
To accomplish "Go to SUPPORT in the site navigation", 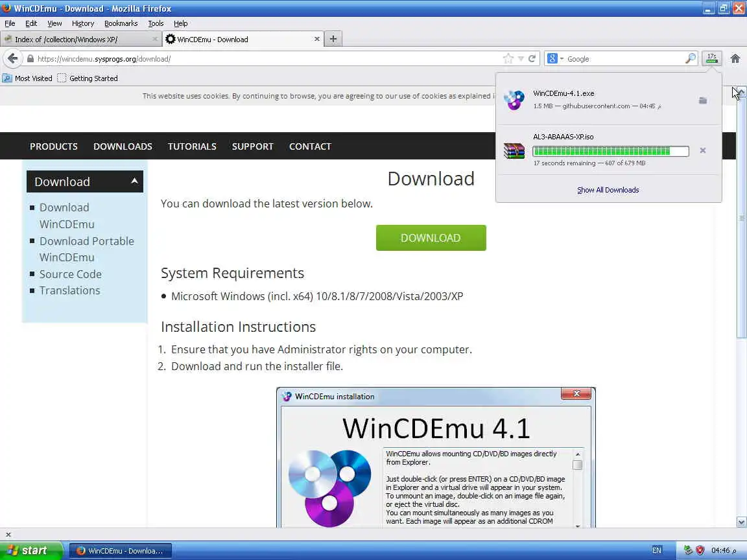I will (x=252, y=146).
